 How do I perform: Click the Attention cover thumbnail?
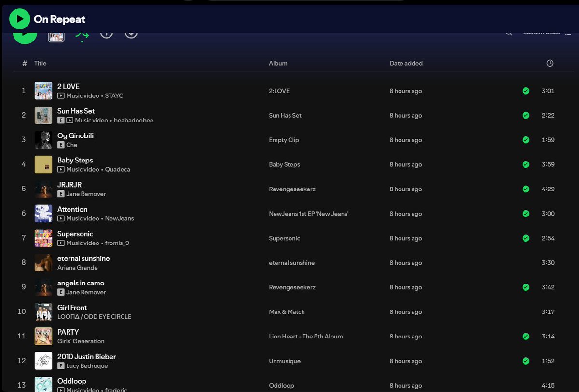click(x=43, y=214)
